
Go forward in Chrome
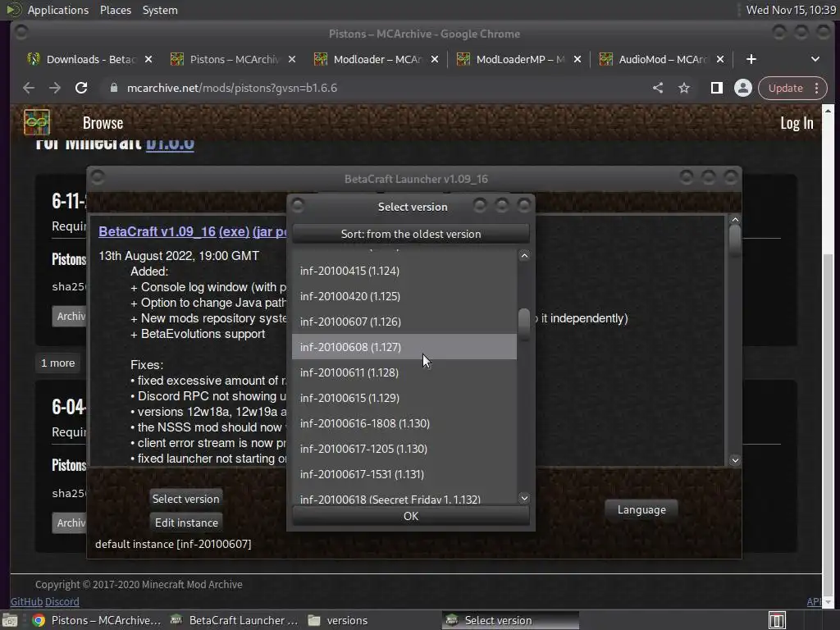(55, 88)
